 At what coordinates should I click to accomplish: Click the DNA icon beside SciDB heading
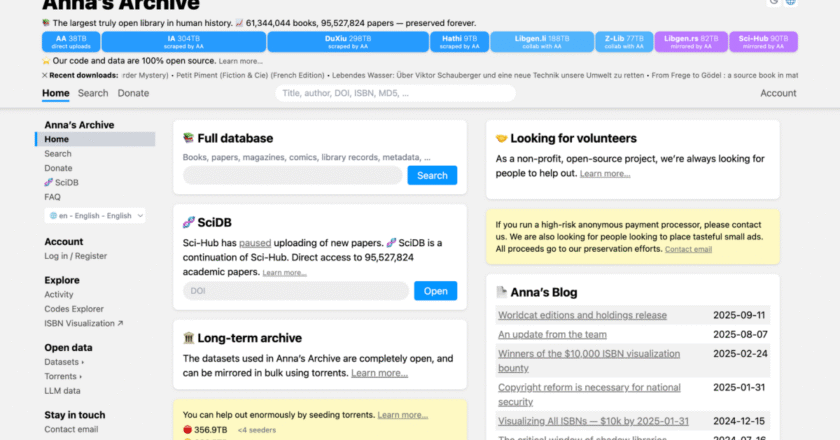click(189, 222)
